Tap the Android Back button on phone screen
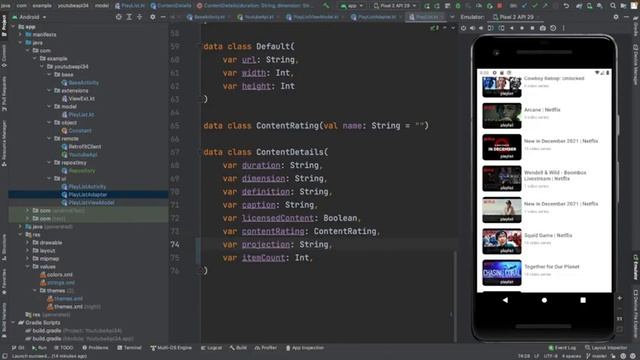Viewport: 640px width, 360px height. point(505,300)
